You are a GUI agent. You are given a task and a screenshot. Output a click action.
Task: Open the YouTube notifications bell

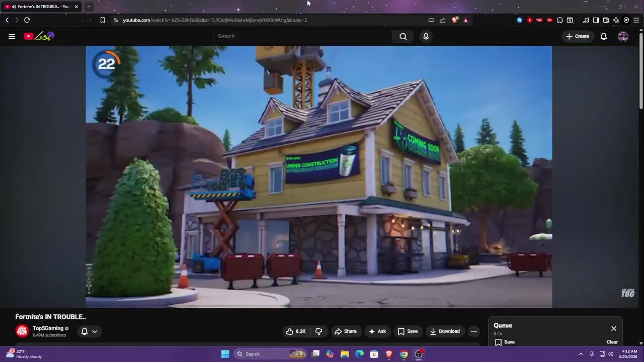coord(604,36)
